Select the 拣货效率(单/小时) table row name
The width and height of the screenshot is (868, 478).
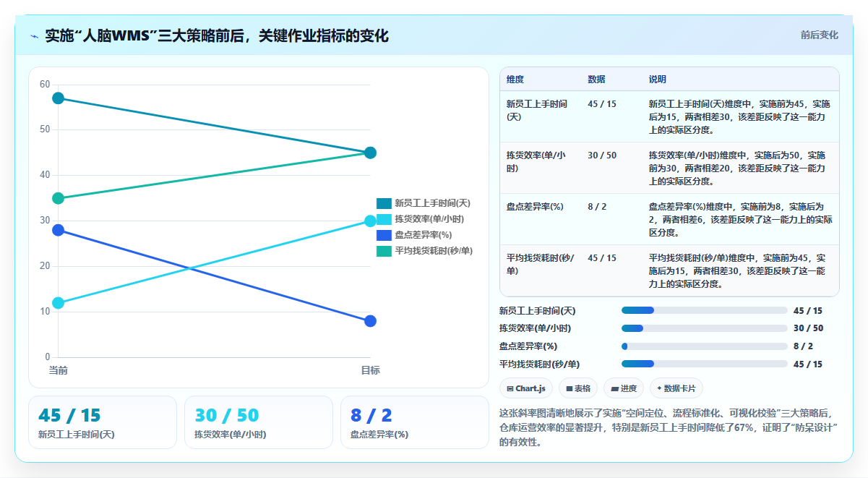tap(537, 161)
